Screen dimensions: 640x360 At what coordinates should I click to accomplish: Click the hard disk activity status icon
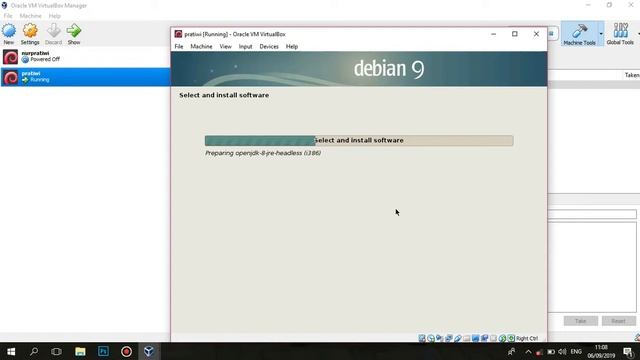[x=422, y=338]
